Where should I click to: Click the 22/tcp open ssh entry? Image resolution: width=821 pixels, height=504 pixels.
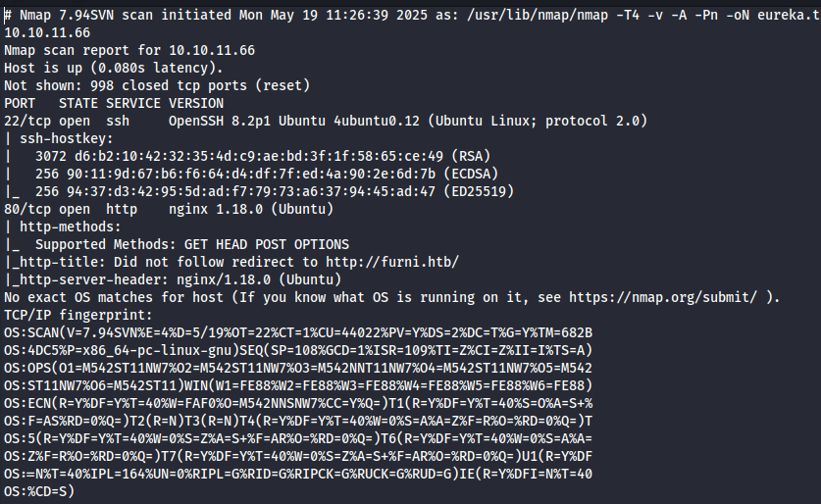pyautogui.click(x=67, y=121)
